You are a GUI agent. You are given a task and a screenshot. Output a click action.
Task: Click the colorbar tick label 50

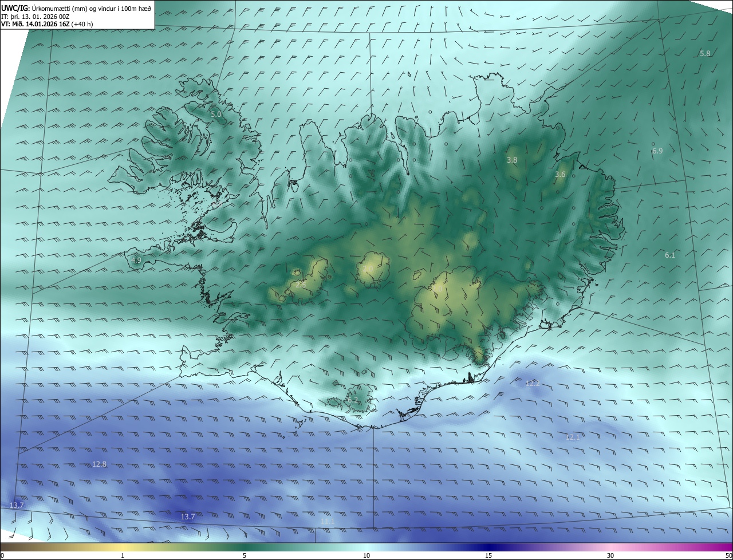click(728, 555)
